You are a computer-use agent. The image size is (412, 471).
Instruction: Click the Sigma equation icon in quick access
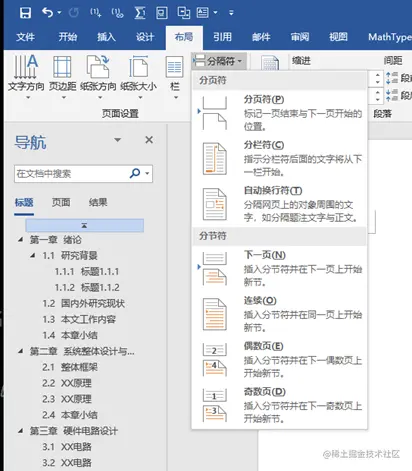click(x=140, y=13)
